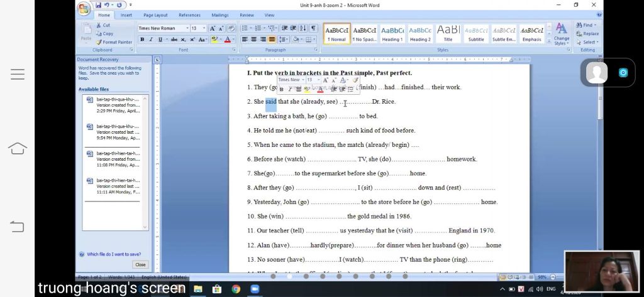Open the Times New Roman font dropdown
The image size is (644, 297).
(x=187, y=28)
